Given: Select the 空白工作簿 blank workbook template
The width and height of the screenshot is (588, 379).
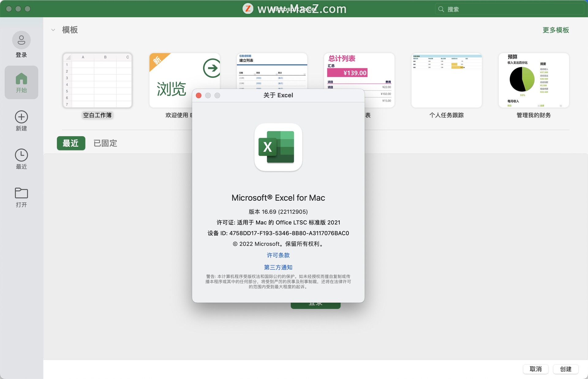Looking at the screenshot, I should pos(97,80).
